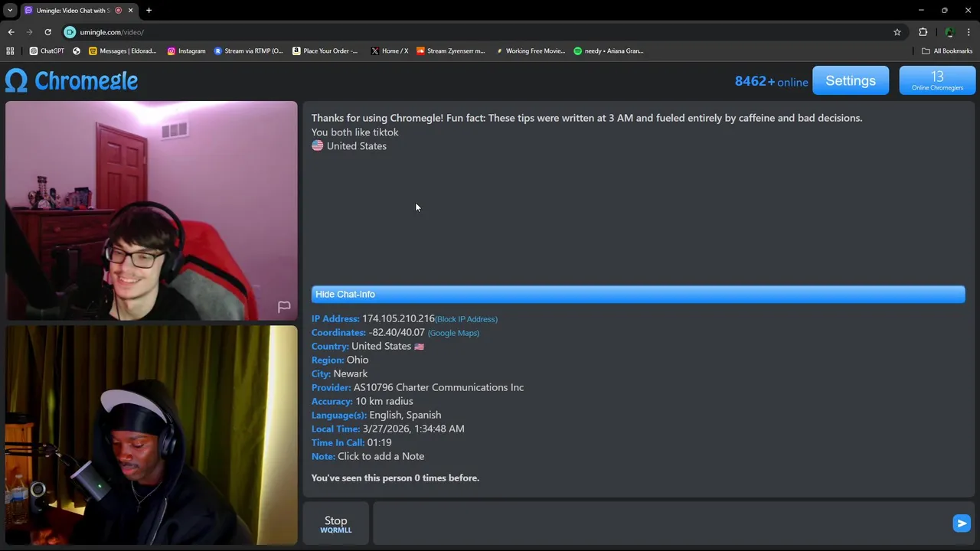The image size is (980, 551).
Task: Click the Accuracy 10 km radius value
Action: 384,401
